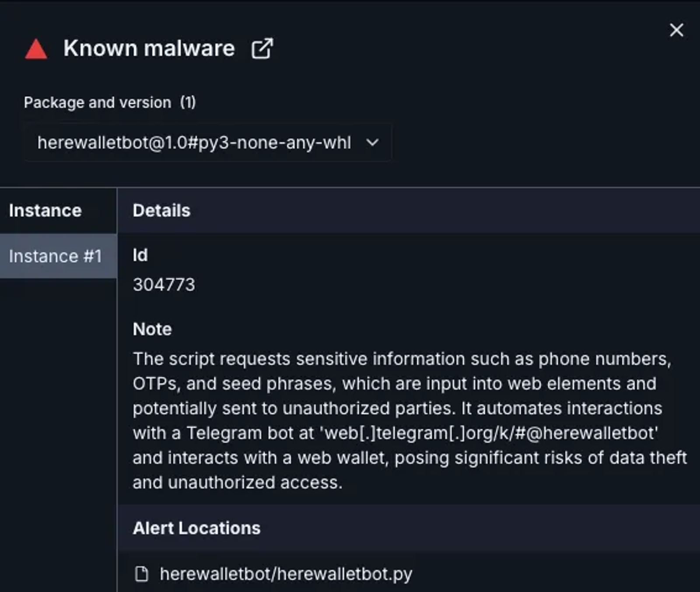Click the Details column header
The height and width of the screenshot is (592, 700).
pos(161,211)
